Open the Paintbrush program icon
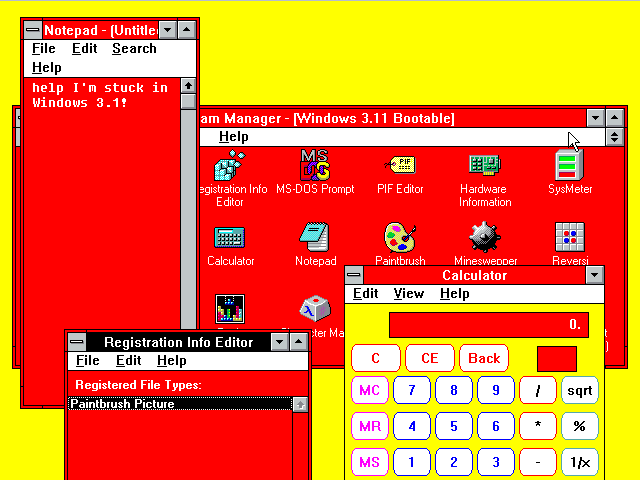The width and height of the screenshot is (640, 480). pos(400,238)
